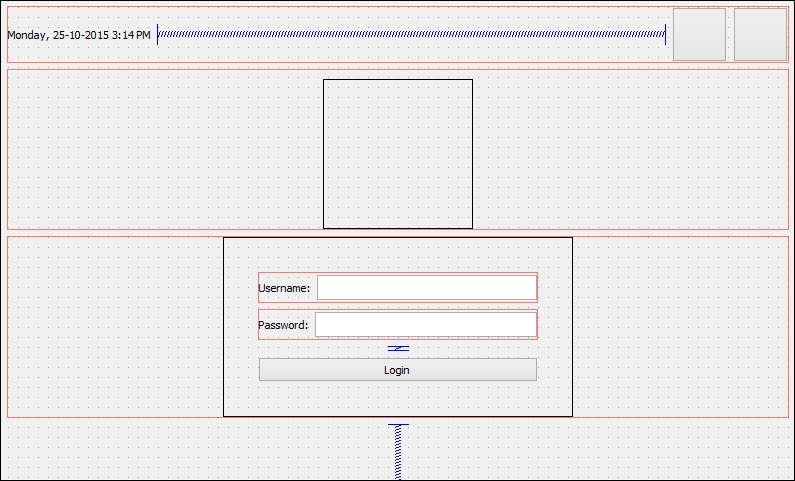This screenshot has height=481, width=795.
Task: Select the date and time label
Action: [x=79, y=35]
